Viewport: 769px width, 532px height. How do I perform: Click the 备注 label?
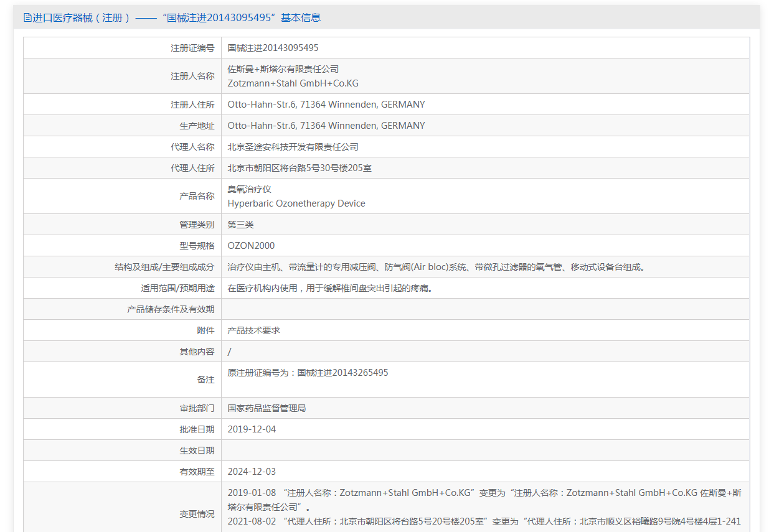click(x=206, y=380)
